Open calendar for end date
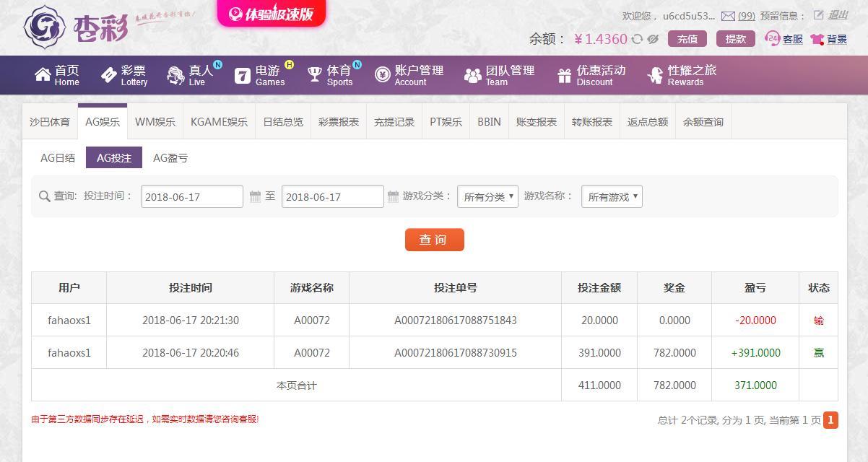The width and height of the screenshot is (868, 462). coord(393,196)
